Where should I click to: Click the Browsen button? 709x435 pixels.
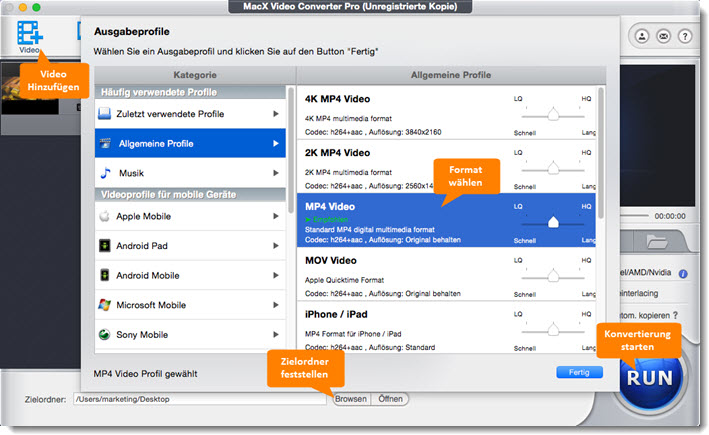pos(351,399)
